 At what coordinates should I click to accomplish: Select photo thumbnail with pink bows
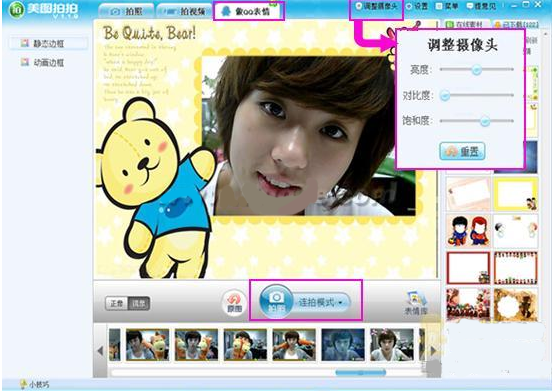click(391, 345)
